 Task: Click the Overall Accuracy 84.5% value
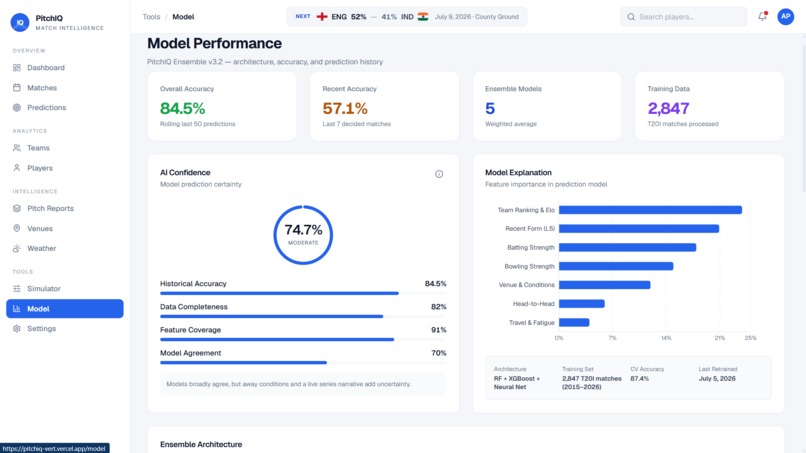point(182,108)
